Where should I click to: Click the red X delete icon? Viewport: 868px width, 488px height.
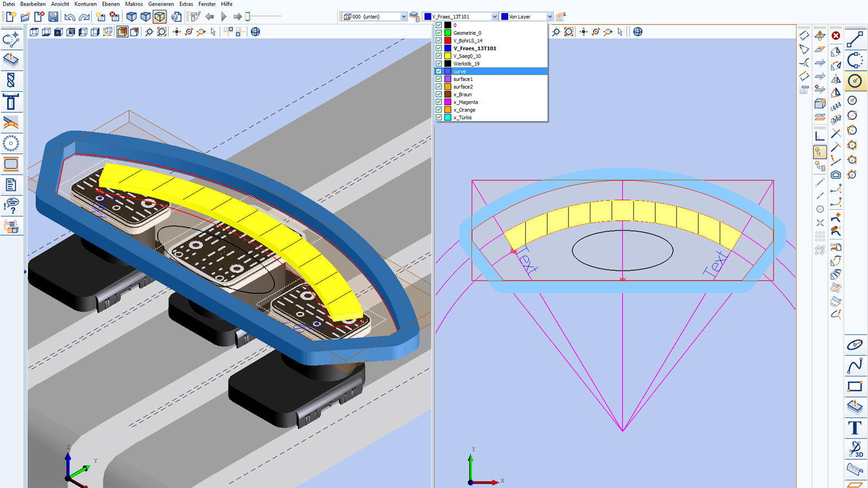point(836,36)
